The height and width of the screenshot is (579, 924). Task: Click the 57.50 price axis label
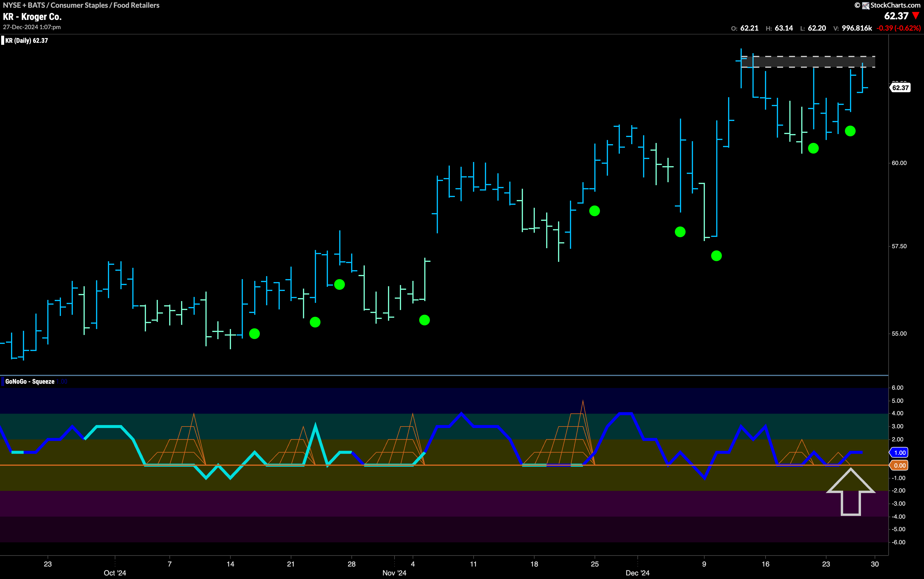coord(899,246)
